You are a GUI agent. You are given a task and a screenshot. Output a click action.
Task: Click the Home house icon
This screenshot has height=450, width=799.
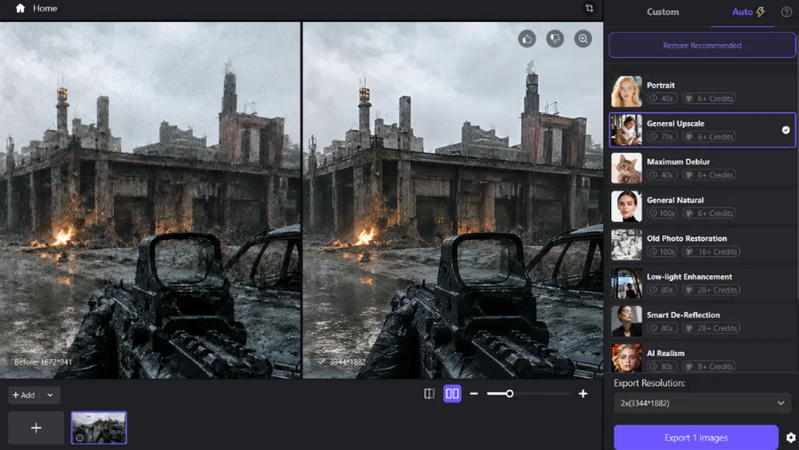coord(20,8)
